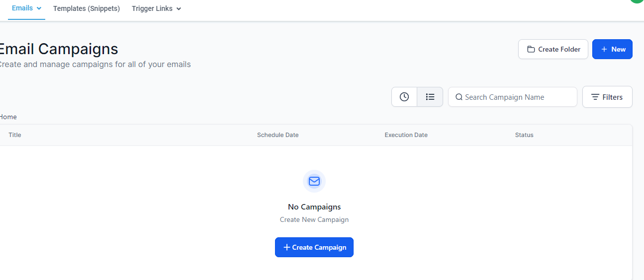Click the plus icon on New button

pyautogui.click(x=604, y=49)
